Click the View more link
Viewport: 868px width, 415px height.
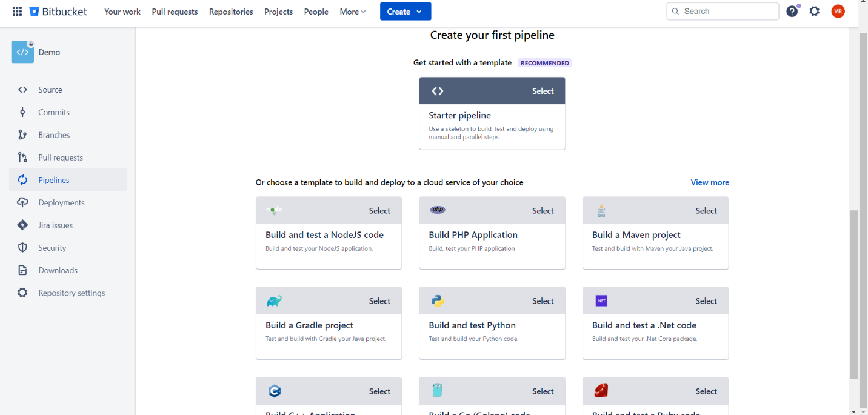pos(710,182)
